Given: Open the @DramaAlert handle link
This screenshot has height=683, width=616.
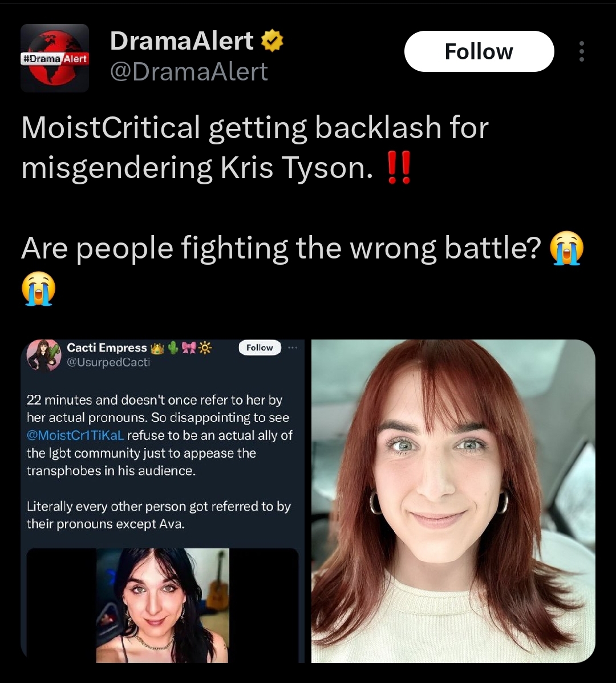Looking at the screenshot, I should click(x=188, y=71).
